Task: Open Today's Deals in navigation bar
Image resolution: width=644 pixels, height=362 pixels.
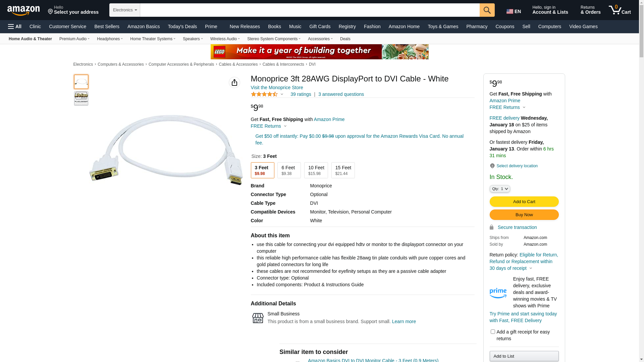Action: point(182,26)
